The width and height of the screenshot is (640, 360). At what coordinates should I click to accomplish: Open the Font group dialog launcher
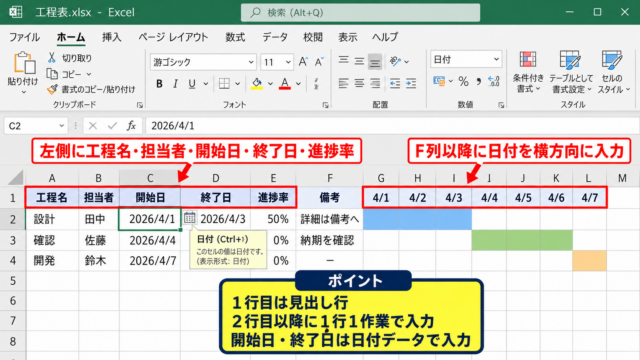325,105
